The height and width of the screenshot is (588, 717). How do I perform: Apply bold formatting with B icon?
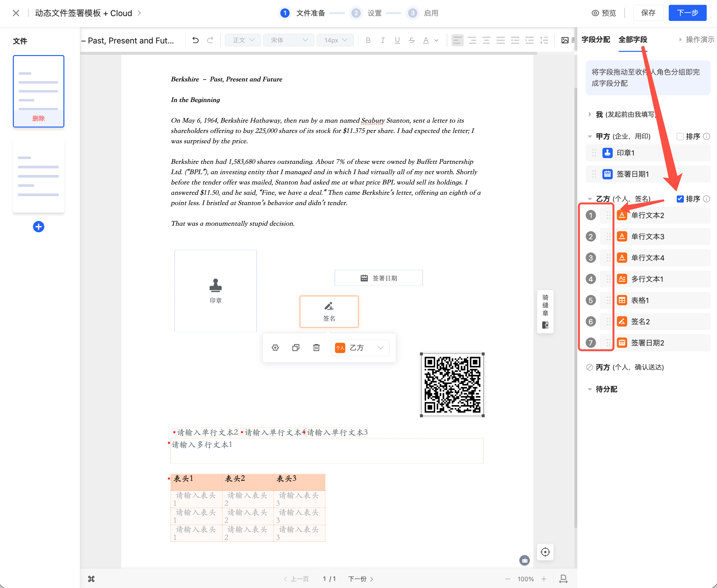pos(368,40)
